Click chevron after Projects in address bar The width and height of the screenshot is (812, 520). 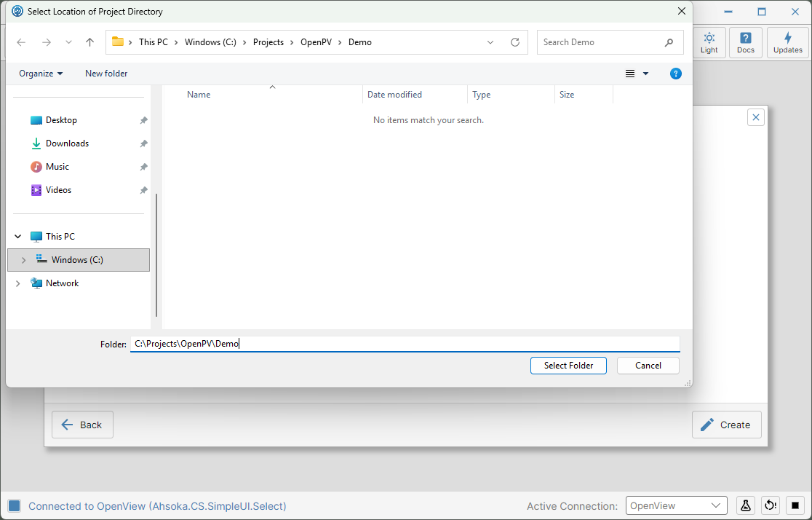point(292,42)
